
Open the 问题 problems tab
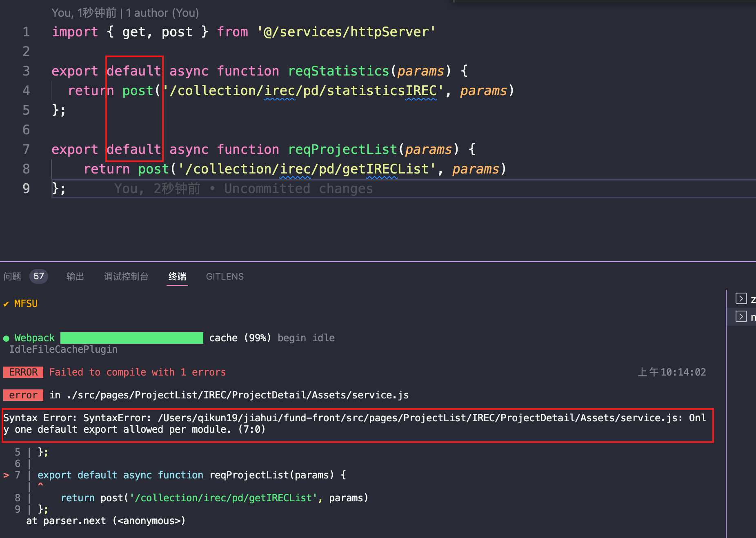click(x=12, y=276)
